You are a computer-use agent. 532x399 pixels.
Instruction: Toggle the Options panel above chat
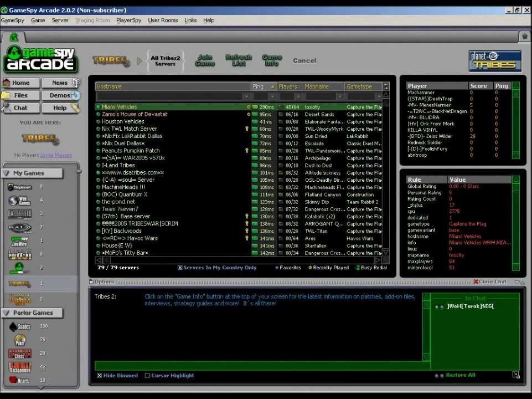[101, 282]
